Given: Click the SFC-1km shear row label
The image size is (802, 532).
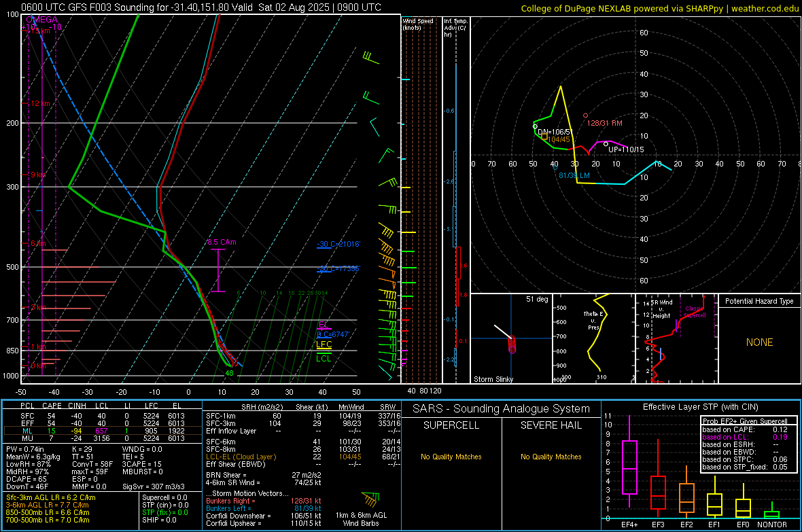Looking at the screenshot, I should click(x=221, y=416).
